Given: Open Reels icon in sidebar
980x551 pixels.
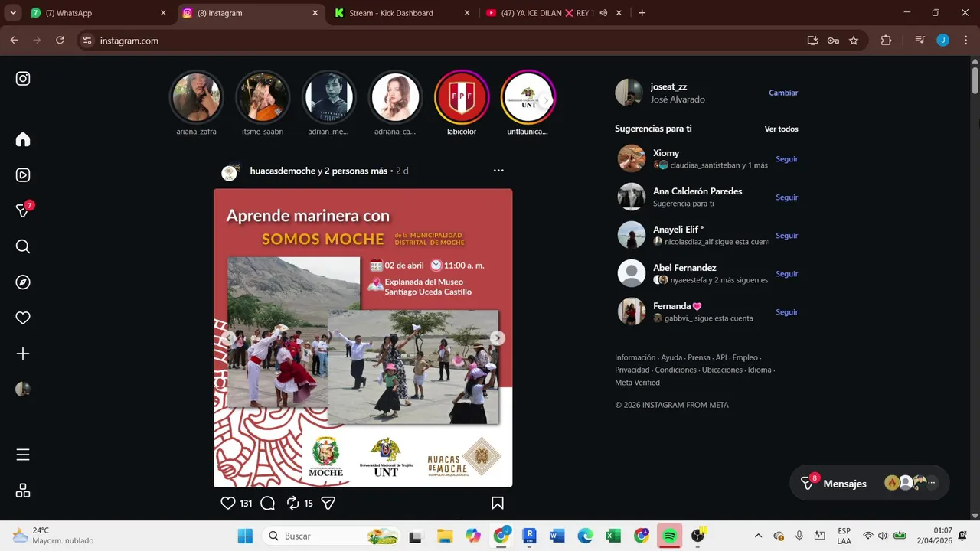Looking at the screenshot, I should (23, 174).
